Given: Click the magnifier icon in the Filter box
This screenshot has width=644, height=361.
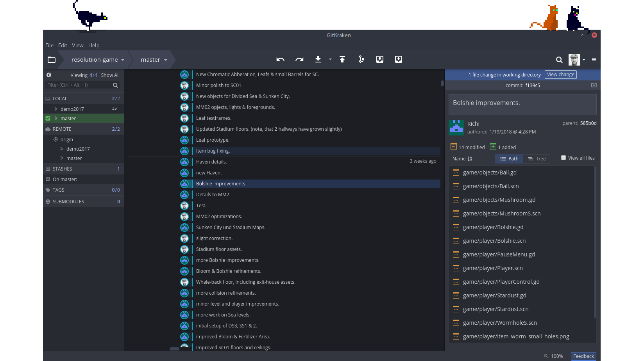Looking at the screenshot, I should pyautogui.click(x=115, y=85).
